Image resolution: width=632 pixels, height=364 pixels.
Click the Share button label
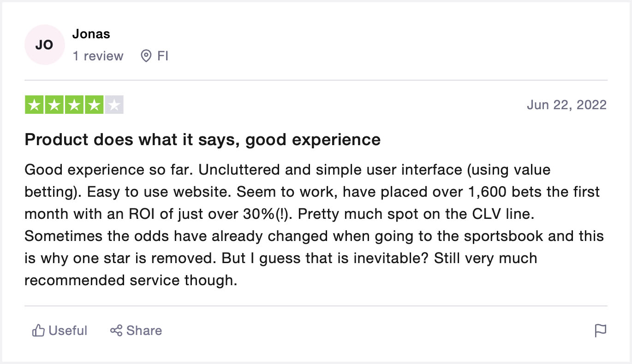144,330
